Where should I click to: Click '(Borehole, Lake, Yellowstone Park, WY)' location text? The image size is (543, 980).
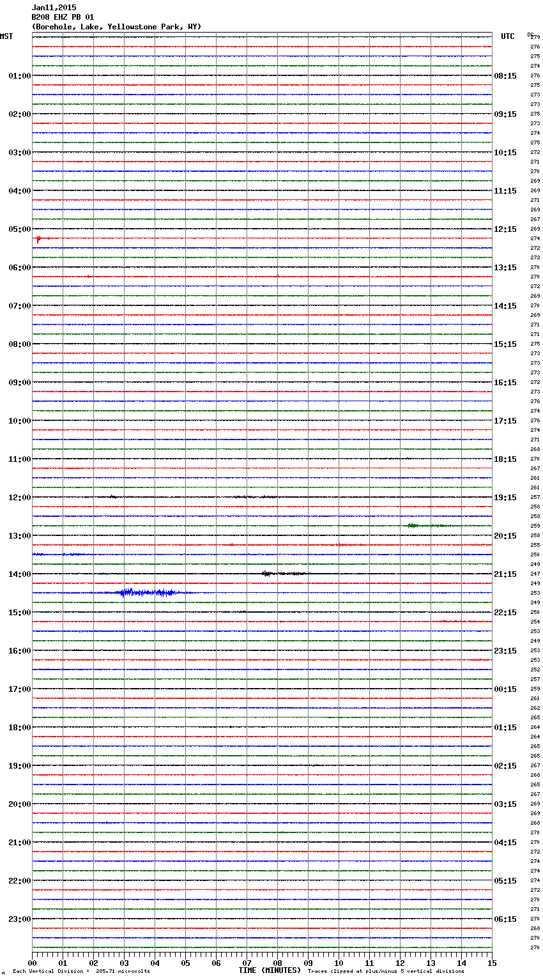point(116,27)
